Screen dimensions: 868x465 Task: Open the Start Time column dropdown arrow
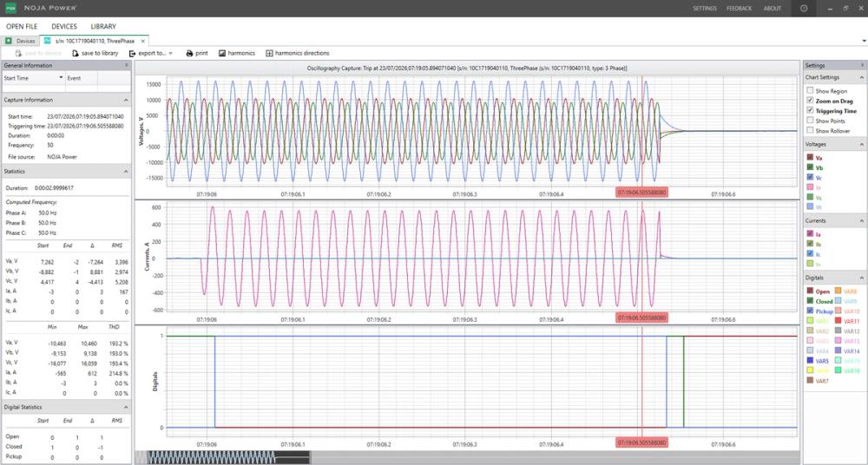coord(61,78)
